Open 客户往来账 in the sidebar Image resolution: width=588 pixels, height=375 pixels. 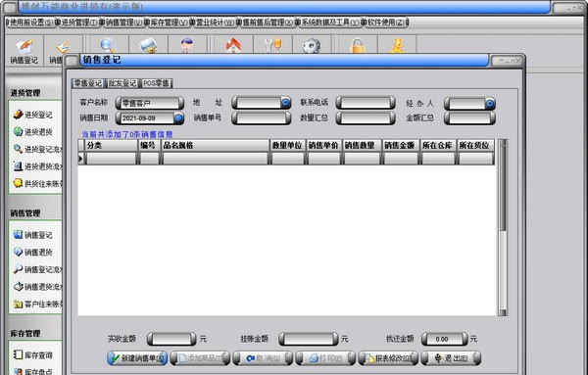point(37,304)
